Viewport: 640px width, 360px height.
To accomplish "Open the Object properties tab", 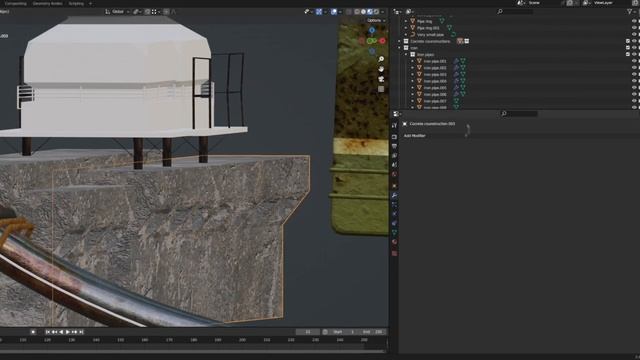I will (394, 186).
